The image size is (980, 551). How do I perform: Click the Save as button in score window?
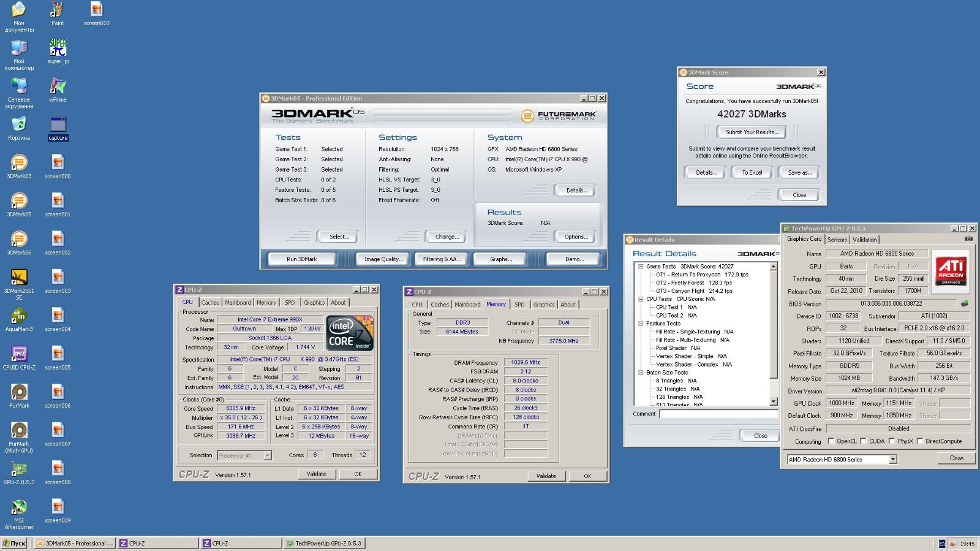click(x=800, y=173)
